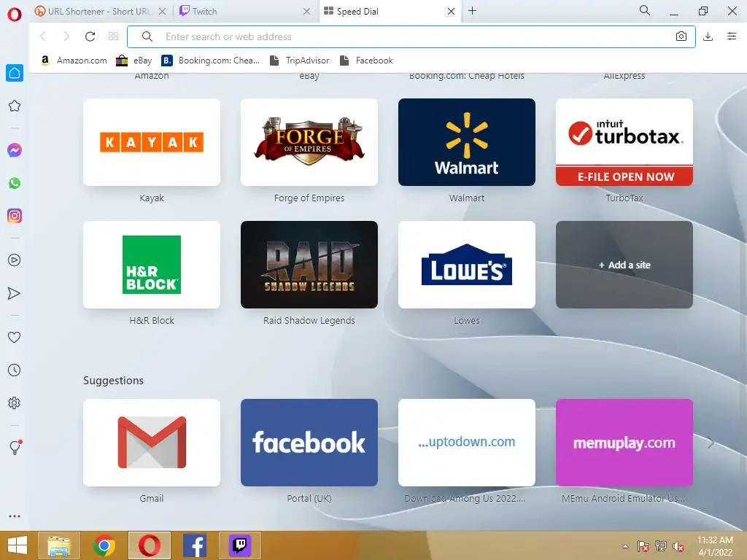Open the Facebook bookmark
The width and height of the screenshot is (747, 560).
pos(366,61)
